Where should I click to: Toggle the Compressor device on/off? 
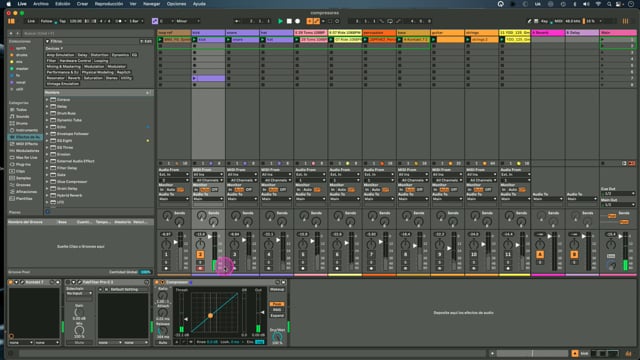pyautogui.click(x=157, y=282)
